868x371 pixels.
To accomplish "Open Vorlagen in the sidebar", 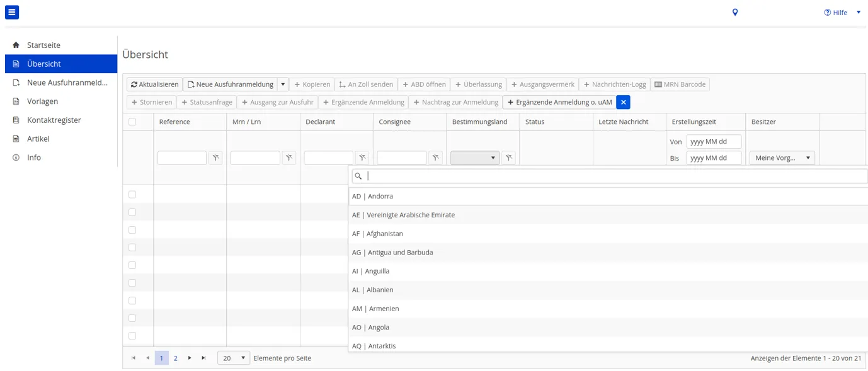I will pos(42,101).
